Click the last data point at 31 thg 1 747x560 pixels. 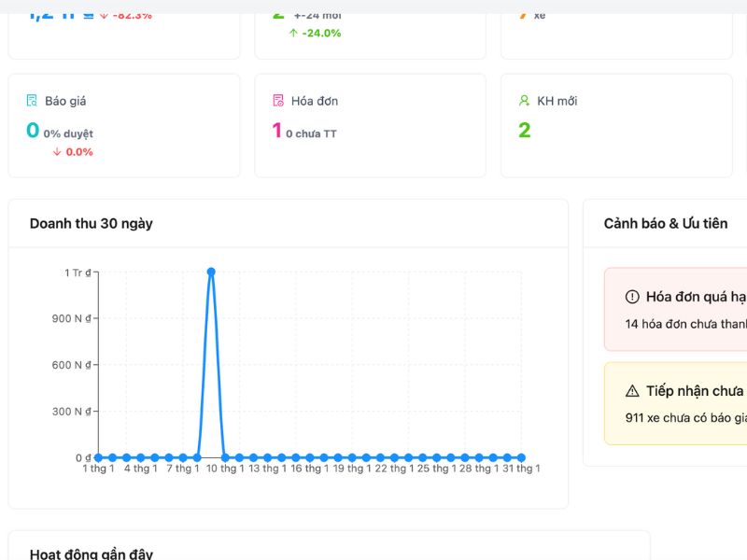521,457
